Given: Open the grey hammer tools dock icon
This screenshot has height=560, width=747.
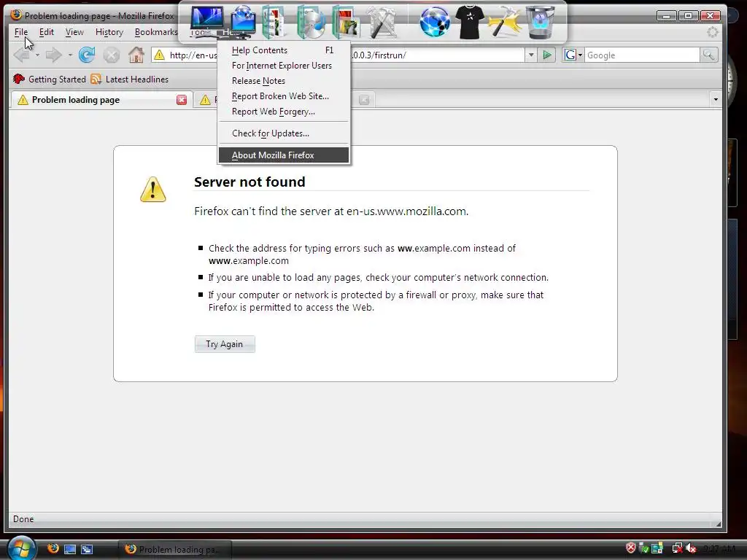Looking at the screenshot, I should (x=381, y=22).
